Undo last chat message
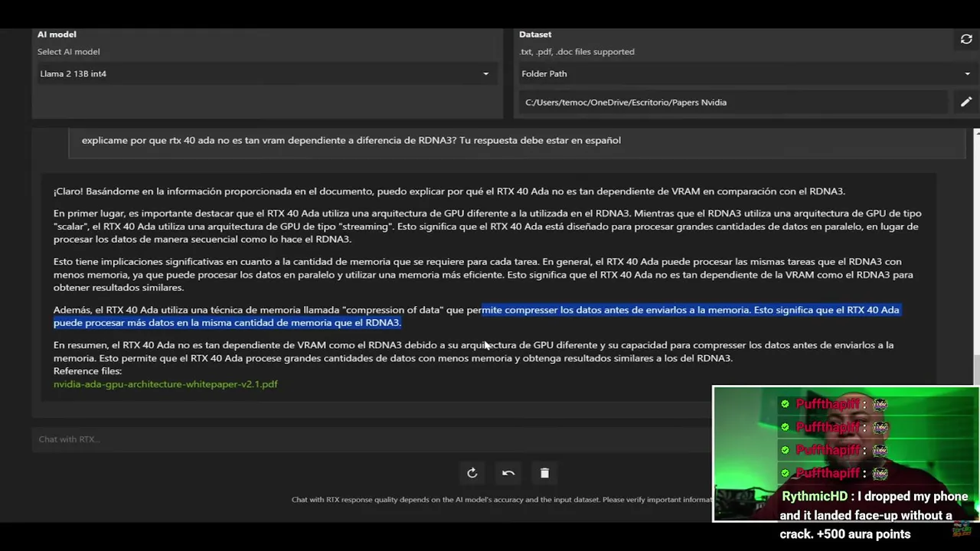980x551 pixels. tap(508, 473)
